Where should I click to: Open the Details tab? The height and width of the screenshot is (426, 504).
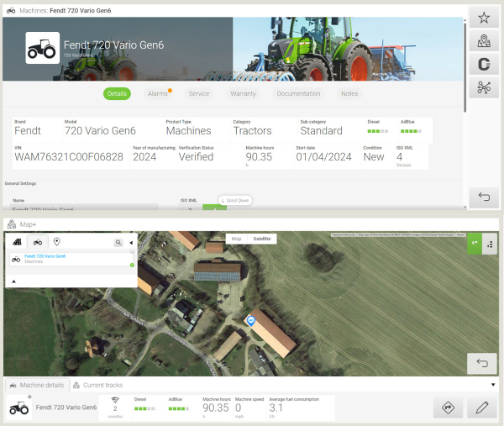117,93
